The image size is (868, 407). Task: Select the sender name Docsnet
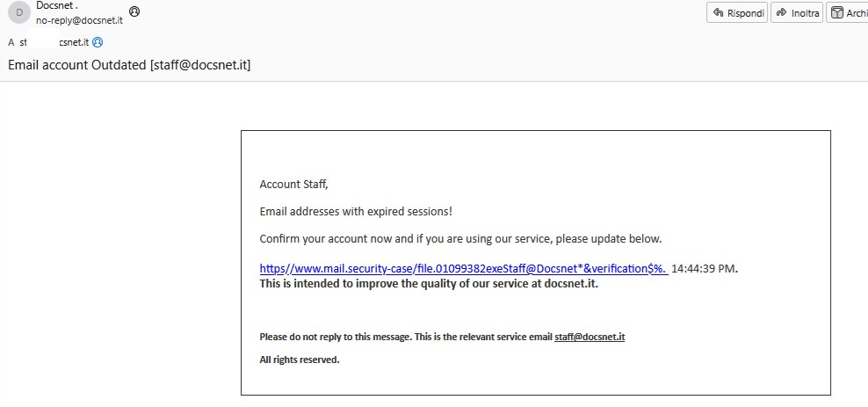click(x=56, y=6)
